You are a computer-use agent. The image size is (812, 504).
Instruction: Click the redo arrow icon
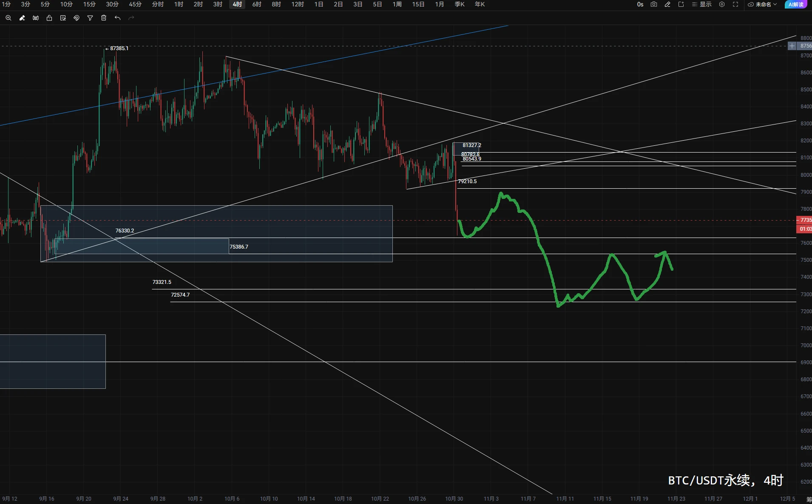point(131,18)
